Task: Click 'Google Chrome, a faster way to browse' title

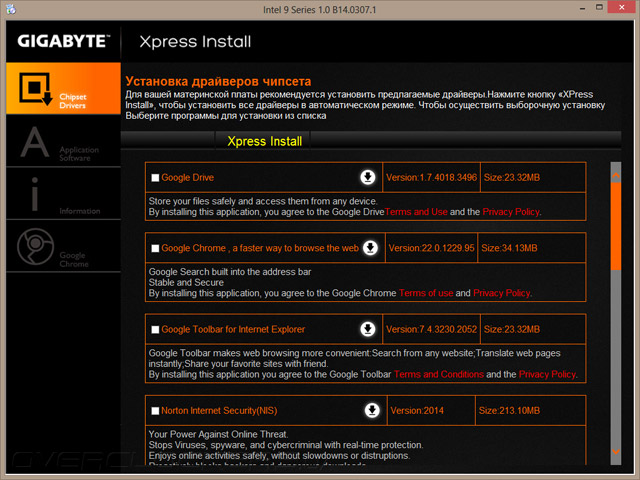Action: (260, 248)
